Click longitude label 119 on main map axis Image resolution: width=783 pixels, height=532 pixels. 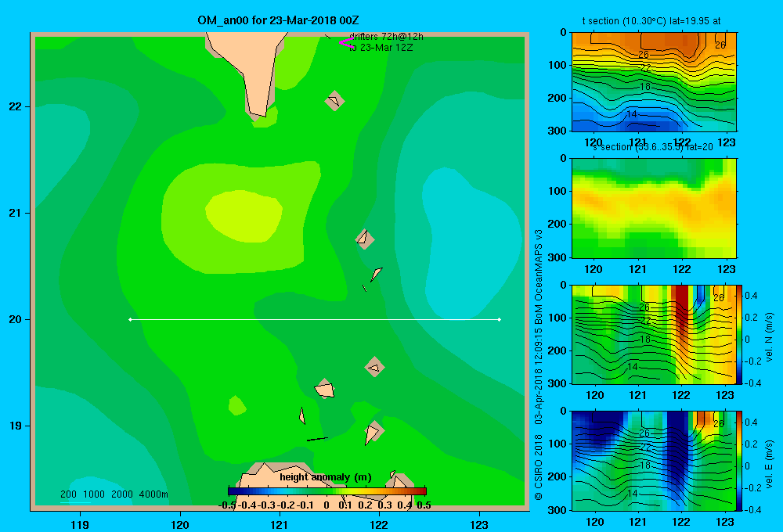[x=80, y=524]
